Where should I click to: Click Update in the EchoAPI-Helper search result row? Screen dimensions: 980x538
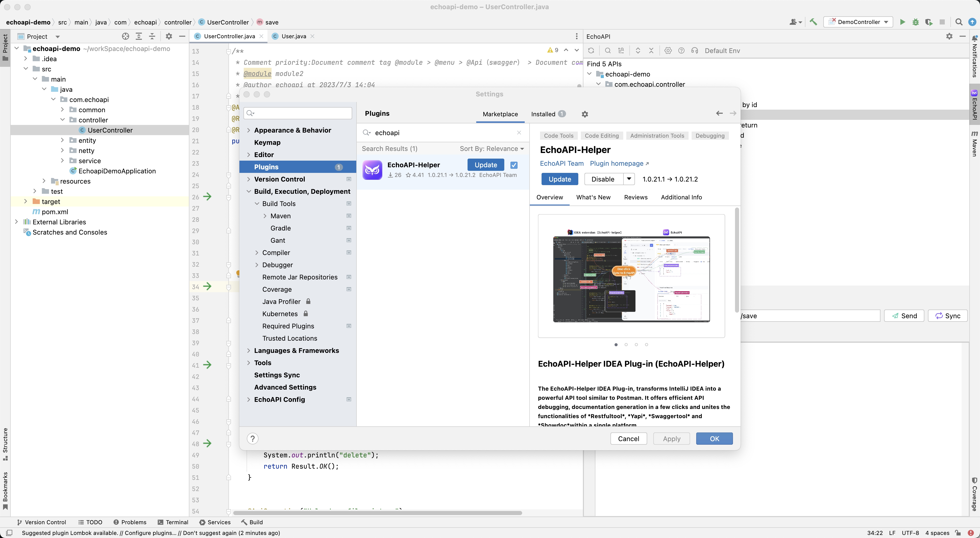coord(485,165)
